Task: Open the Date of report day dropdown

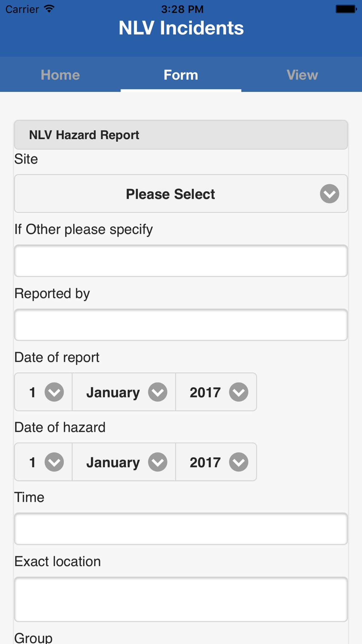Action: coord(43,392)
